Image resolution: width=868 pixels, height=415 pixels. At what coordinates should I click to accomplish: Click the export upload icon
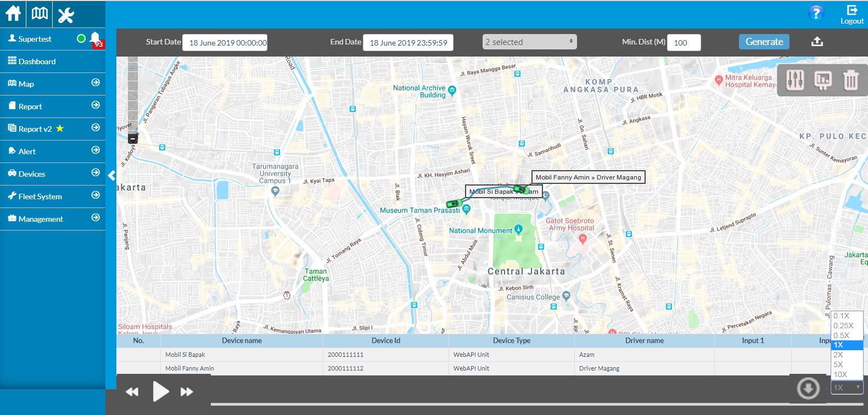[x=817, y=42]
